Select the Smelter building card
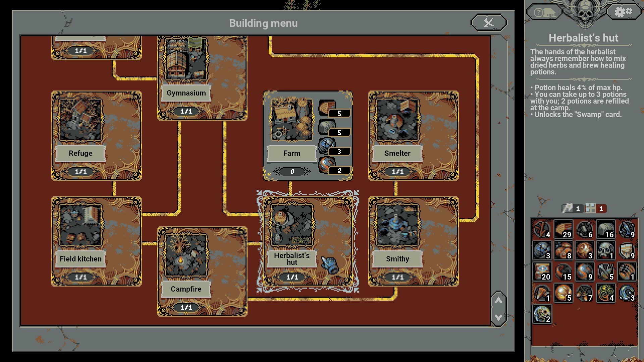 click(x=413, y=136)
